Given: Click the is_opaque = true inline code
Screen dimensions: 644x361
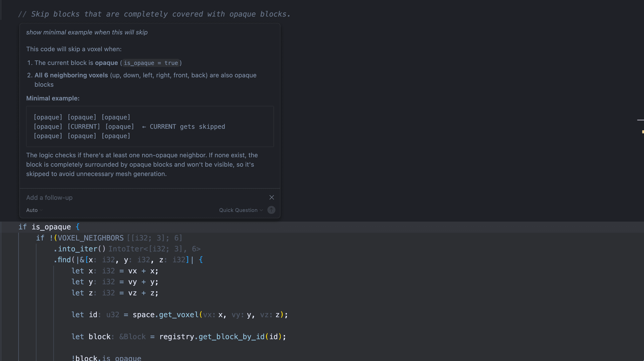Looking at the screenshot, I should pyautogui.click(x=151, y=63).
